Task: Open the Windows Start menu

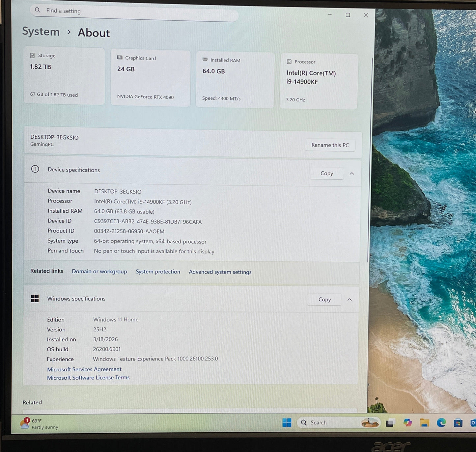Action: pyautogui.click(x=287, y=423)
